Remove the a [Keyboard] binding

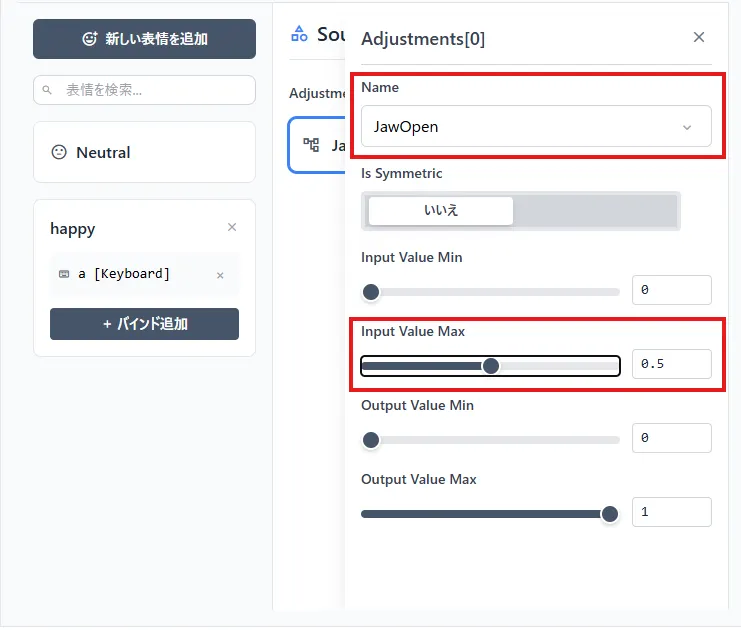[220, 275]
